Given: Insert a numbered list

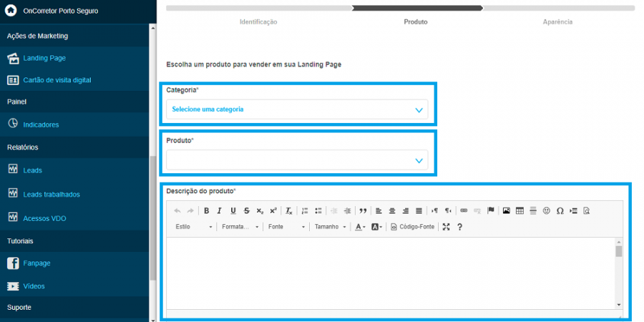Looking at the screenshot, I should click(x=305, y=210).
